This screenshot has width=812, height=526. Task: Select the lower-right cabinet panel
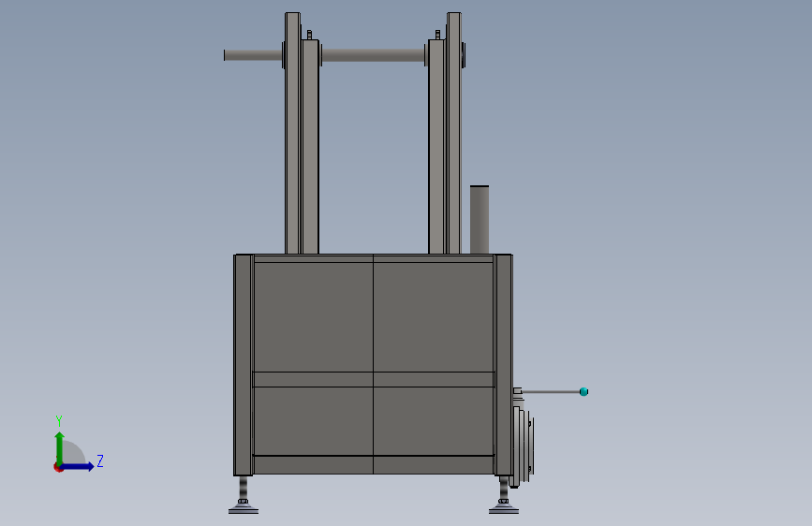pyautogui.click(x=433, y=421)
